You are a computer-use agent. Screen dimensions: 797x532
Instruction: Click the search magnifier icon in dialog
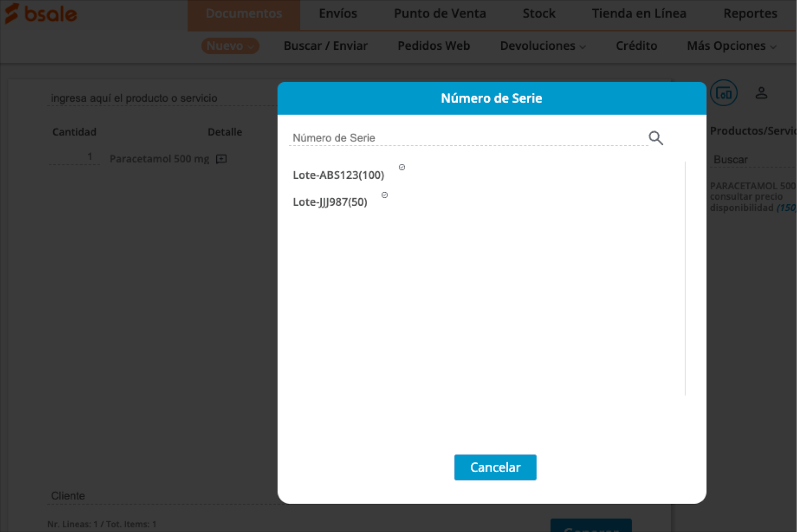coord(656,138)
